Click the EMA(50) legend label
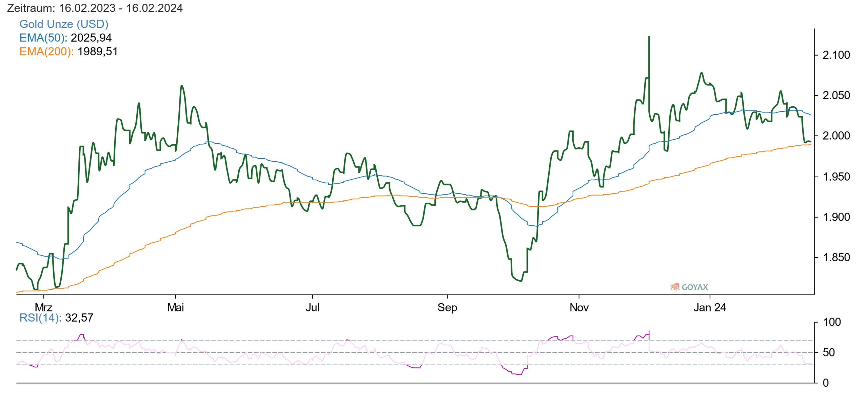Image resolution: width=868 pixels, height=407 pixels. 43,38
